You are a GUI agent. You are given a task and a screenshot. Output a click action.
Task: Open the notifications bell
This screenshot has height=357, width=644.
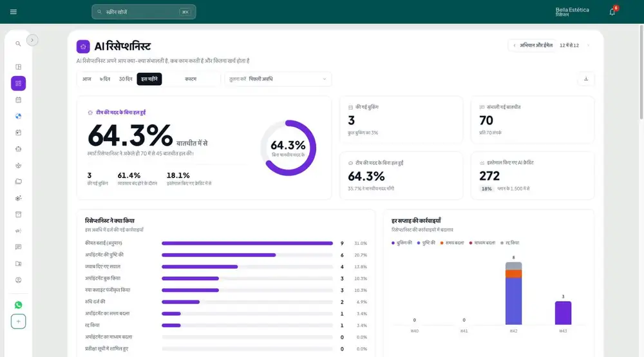click(612, 12)
